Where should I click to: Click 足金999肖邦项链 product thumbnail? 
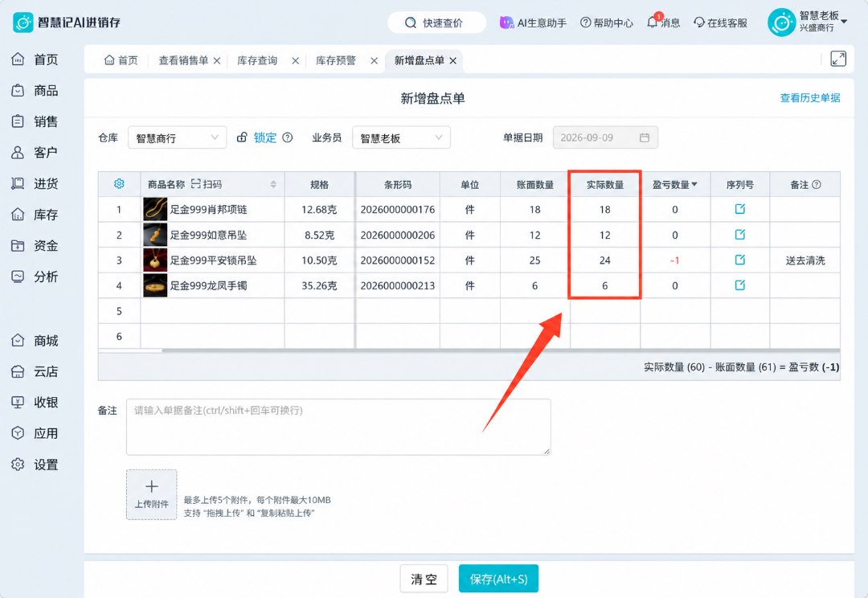coord(155,209)
